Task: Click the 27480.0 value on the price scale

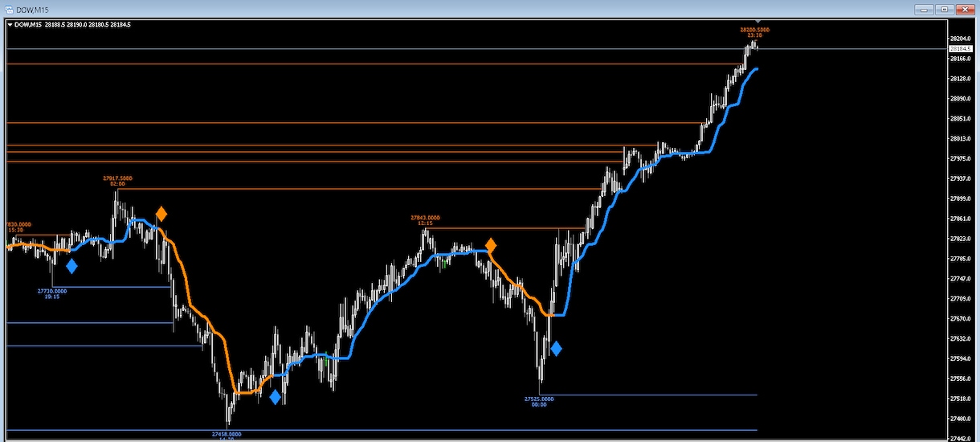Action: (960, 419)
